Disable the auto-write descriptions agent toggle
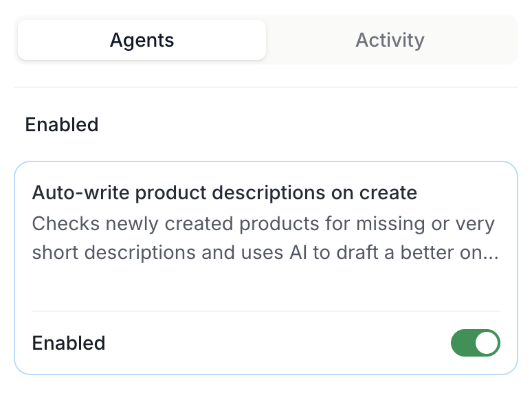Image resolution: width=532 pixels, height=393 pixels. coord(476,343)
